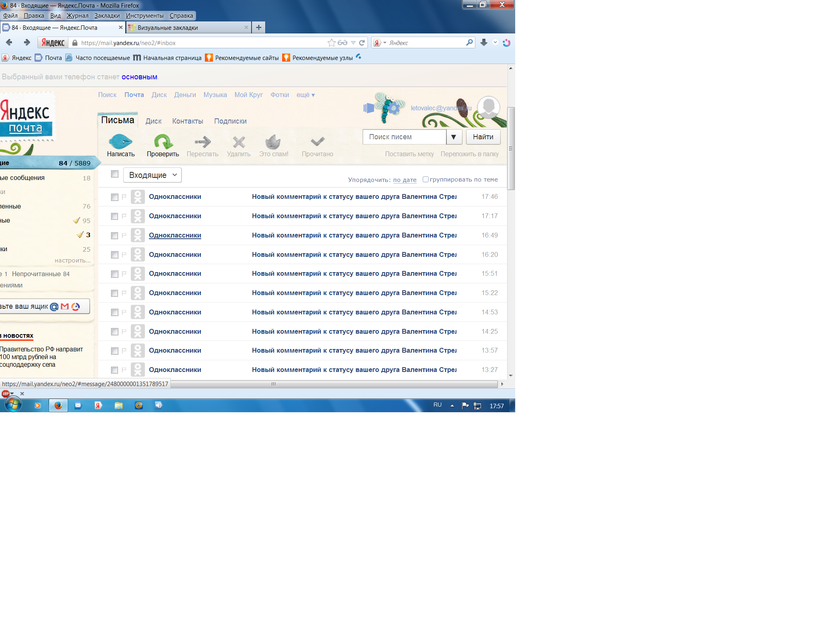The height and width of the screenshot is (630, 840).
Task: Expand the ещё services menu
Action: tap(305, 95)
